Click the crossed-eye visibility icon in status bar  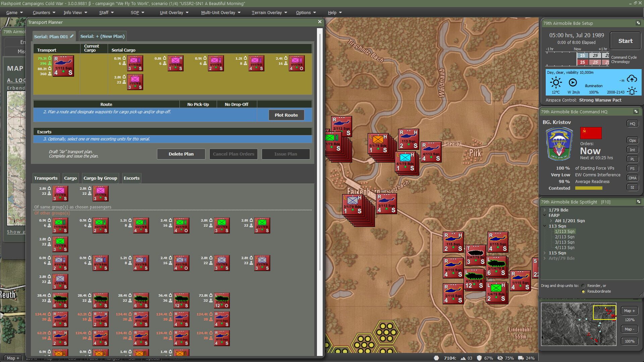point(500,358)
